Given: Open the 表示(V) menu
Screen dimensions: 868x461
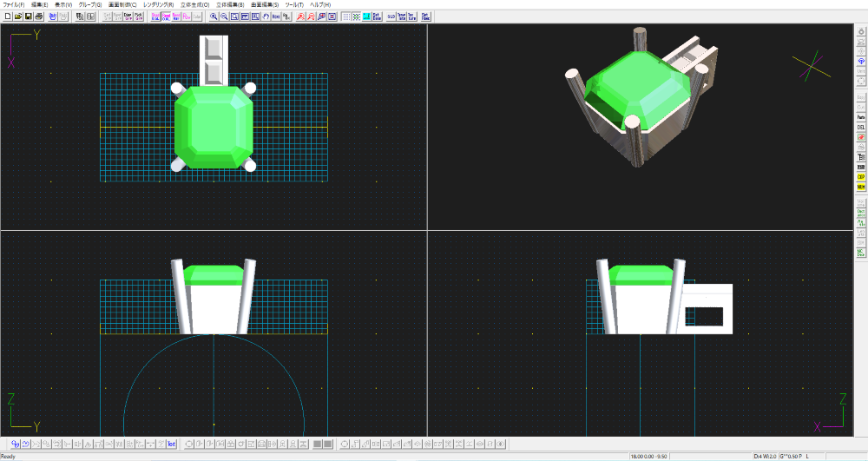Looking at the screenshot, I should click(63, 4).
